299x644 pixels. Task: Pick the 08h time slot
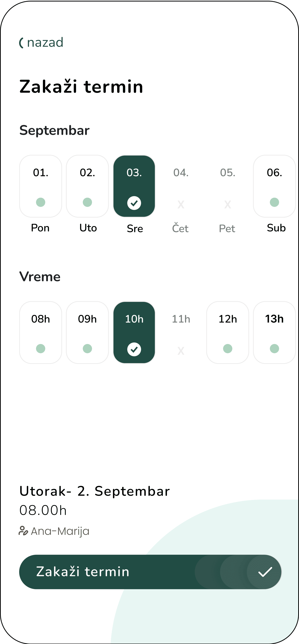pyautogui.click(x=40, y=332)
